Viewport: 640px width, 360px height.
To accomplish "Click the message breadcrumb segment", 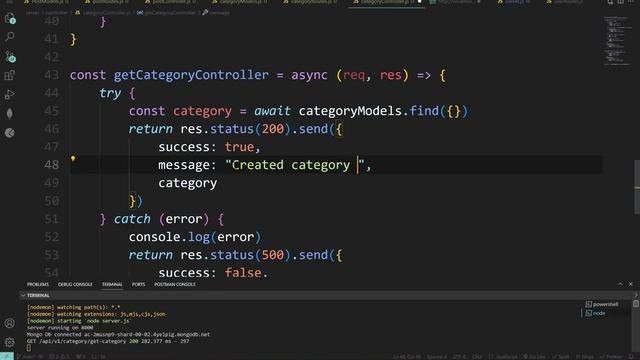I will pyautogui.click(x=216, y=13).
